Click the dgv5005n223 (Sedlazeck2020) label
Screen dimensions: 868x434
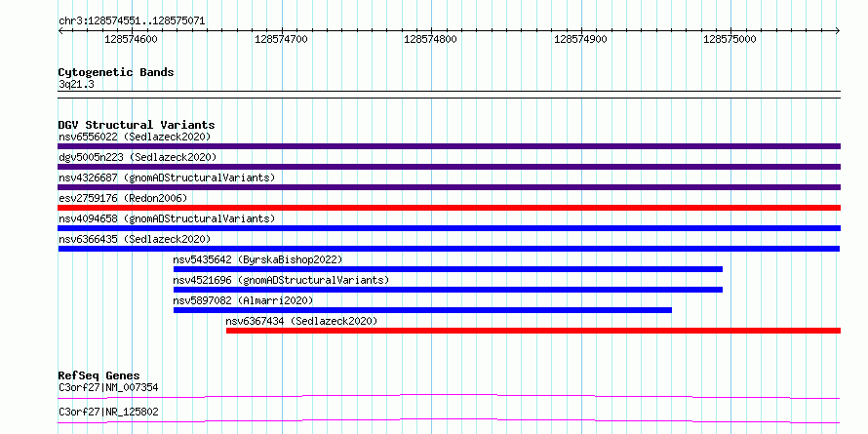138,157
